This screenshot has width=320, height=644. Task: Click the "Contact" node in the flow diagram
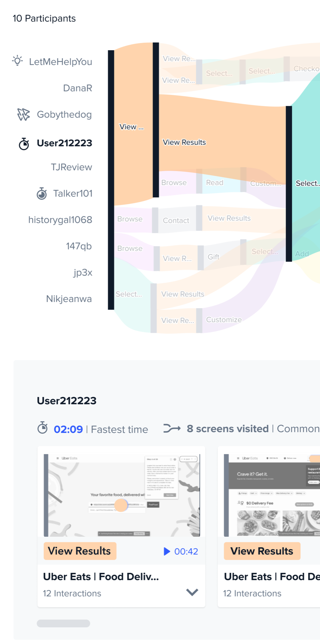176,220
